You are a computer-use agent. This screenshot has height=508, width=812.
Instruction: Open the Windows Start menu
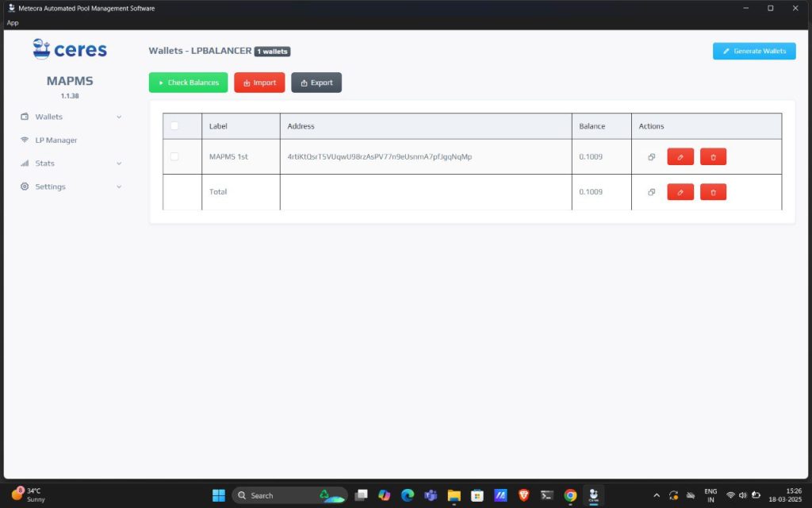pos(219,495)
